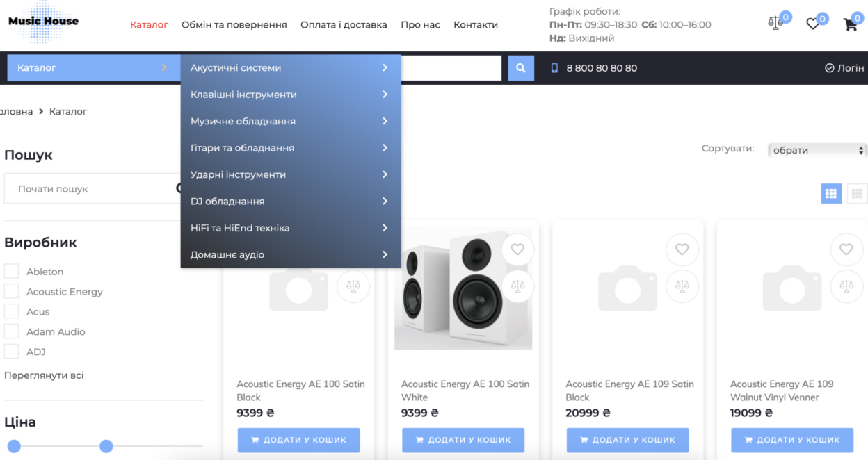The height and width of the screenshot is (460, 868).
Task: Switch to list view layout
Action: click(x=857, y=194)
